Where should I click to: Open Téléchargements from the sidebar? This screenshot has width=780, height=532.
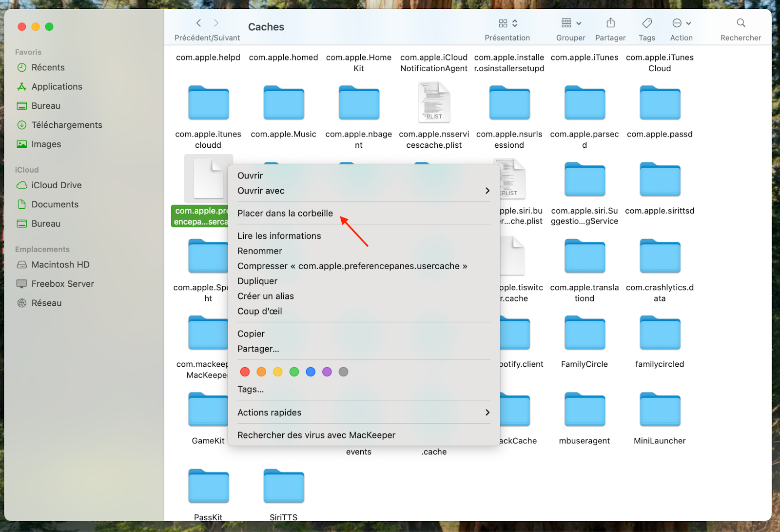tap(67, 125)
